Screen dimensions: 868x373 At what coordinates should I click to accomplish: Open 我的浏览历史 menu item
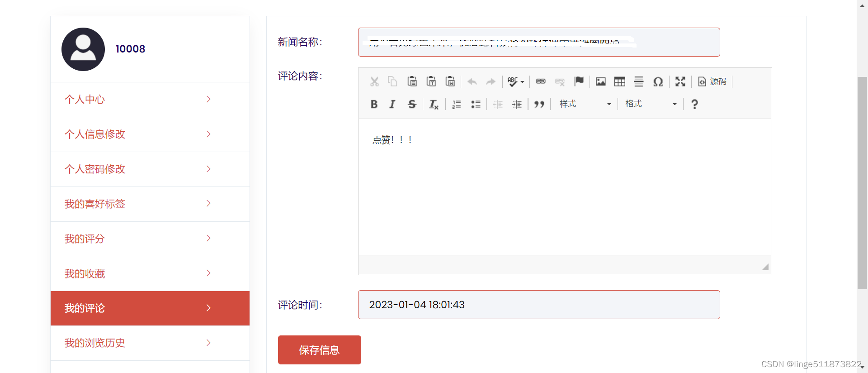[150, 343]
